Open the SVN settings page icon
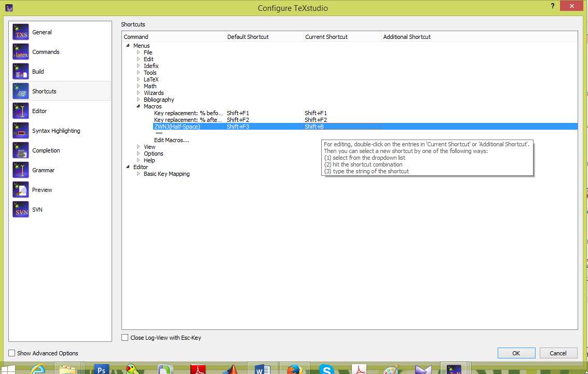The width and height of the screenshot is (588, 374). pos(21,210)
